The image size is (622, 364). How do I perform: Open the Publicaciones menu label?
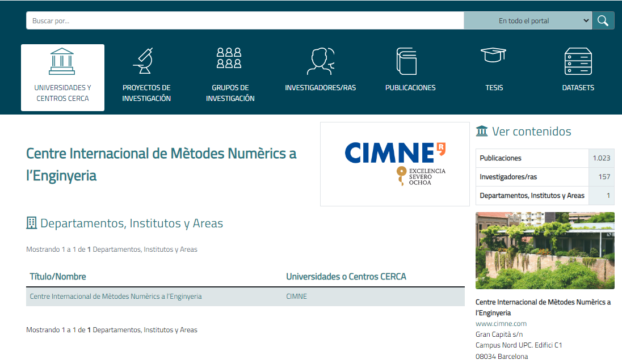410,88
